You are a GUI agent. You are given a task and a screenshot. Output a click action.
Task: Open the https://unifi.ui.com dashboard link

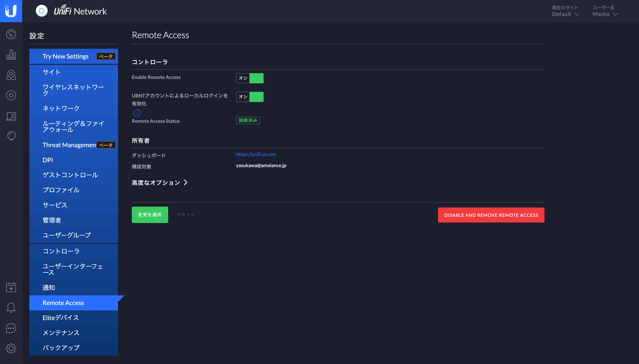point(256,154)
